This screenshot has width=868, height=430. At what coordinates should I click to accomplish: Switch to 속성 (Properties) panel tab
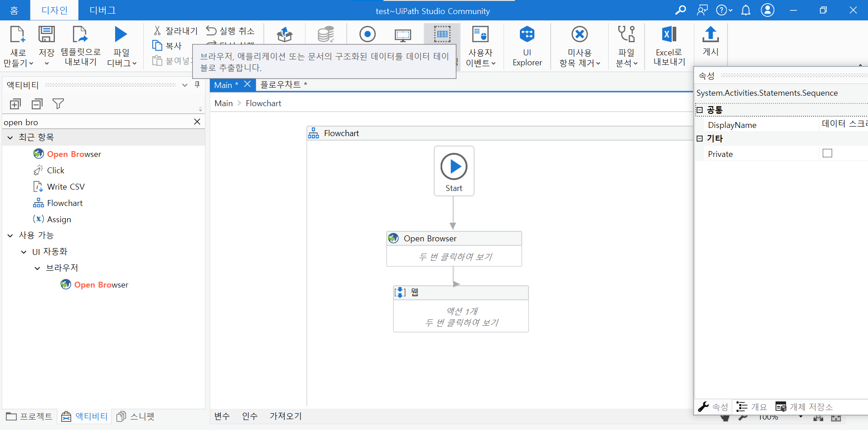tap(713, 407)
